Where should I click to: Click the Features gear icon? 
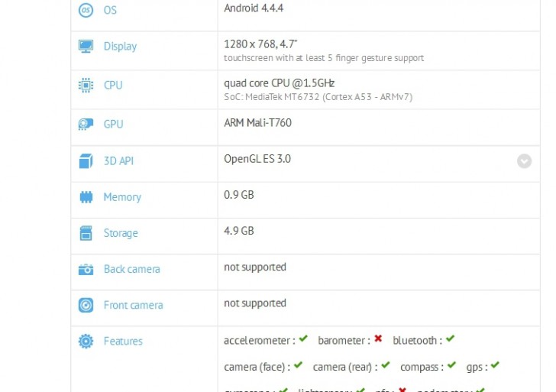(86, 342)
